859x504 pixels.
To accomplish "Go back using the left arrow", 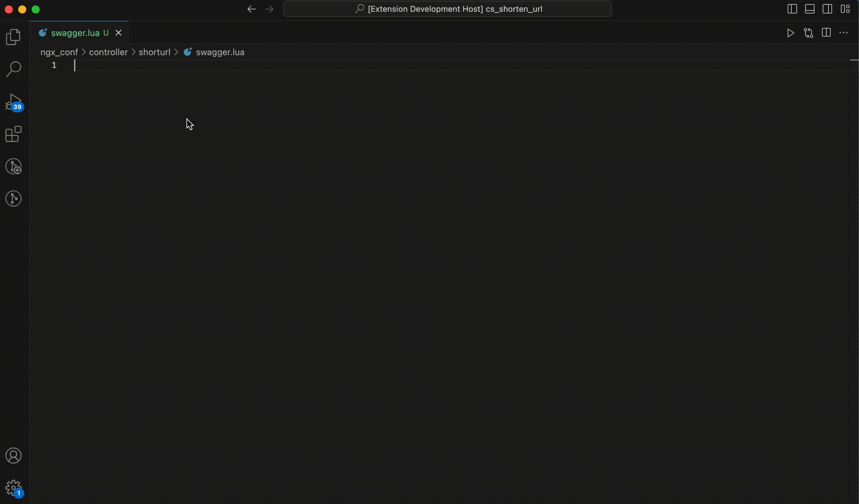I will pos(251,9).
